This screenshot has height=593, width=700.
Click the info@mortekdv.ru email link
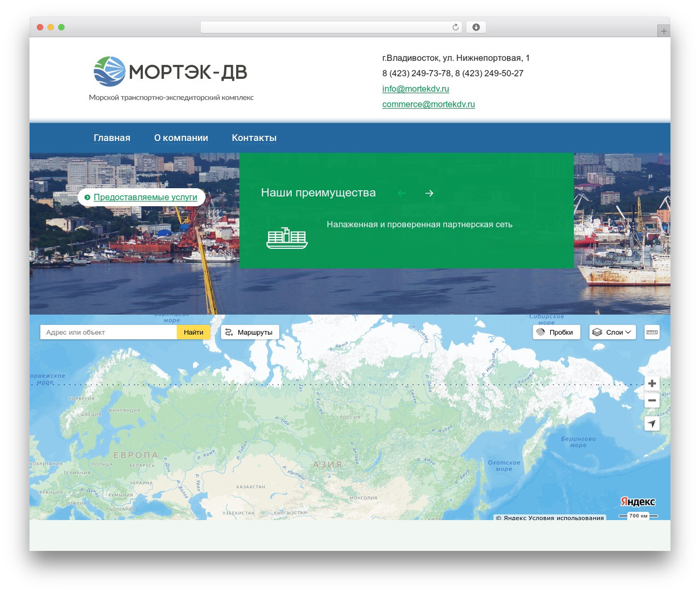click(x=416, y=89)
